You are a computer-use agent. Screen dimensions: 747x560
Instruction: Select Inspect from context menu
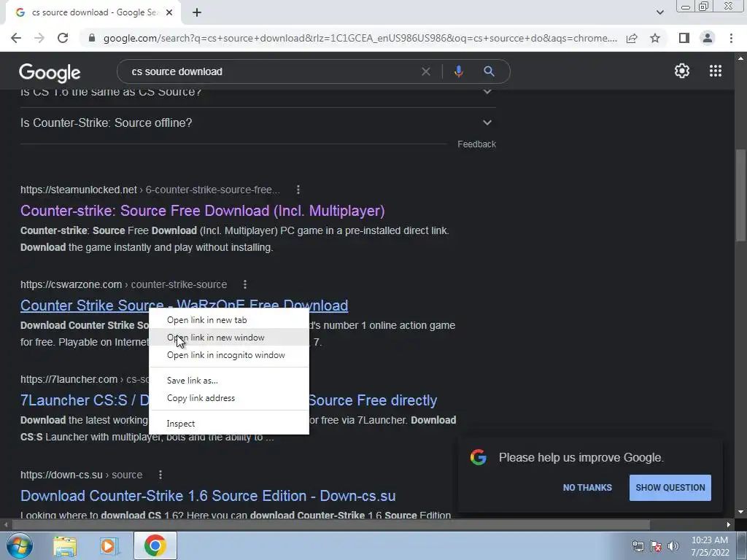[x=229, y=424]
